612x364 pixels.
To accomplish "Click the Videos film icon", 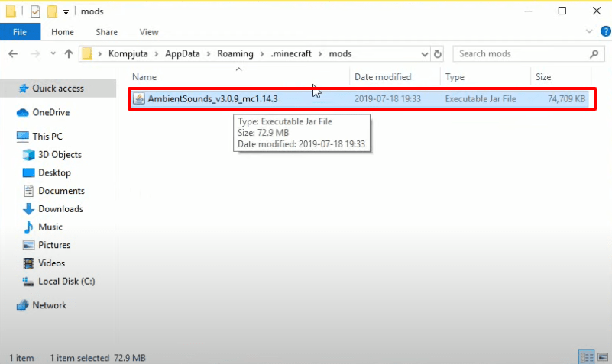I will [x=28, y=263].
